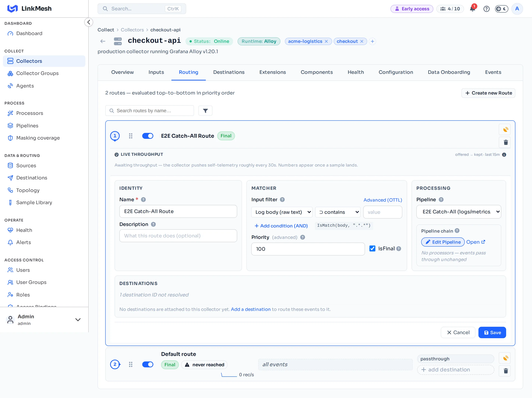
Task: Remove the acme-logistics tag
Action: click(x=326, y=41)
